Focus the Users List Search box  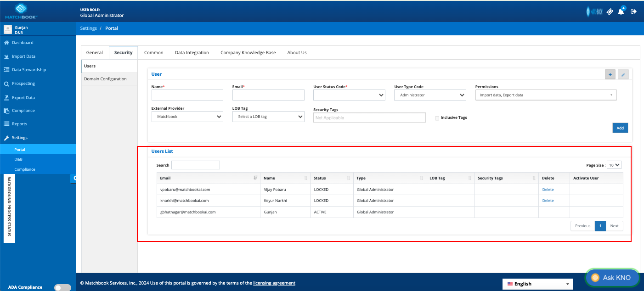(196, 165)
